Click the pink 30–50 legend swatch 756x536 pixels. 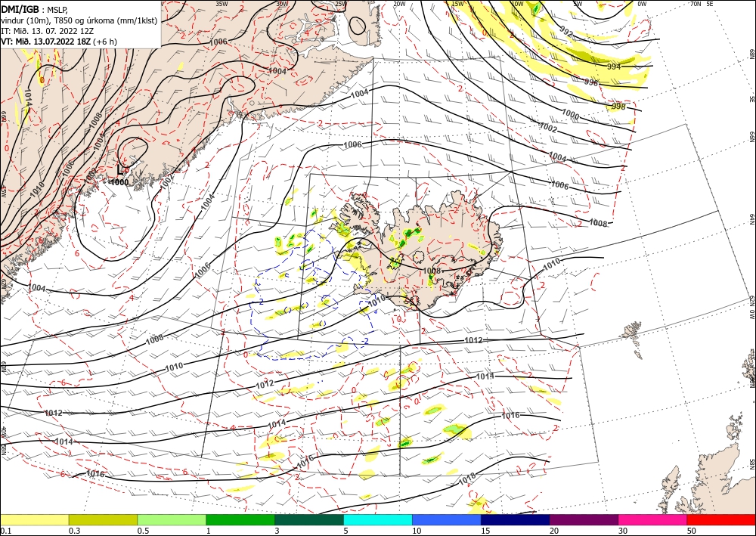point(653,519)
